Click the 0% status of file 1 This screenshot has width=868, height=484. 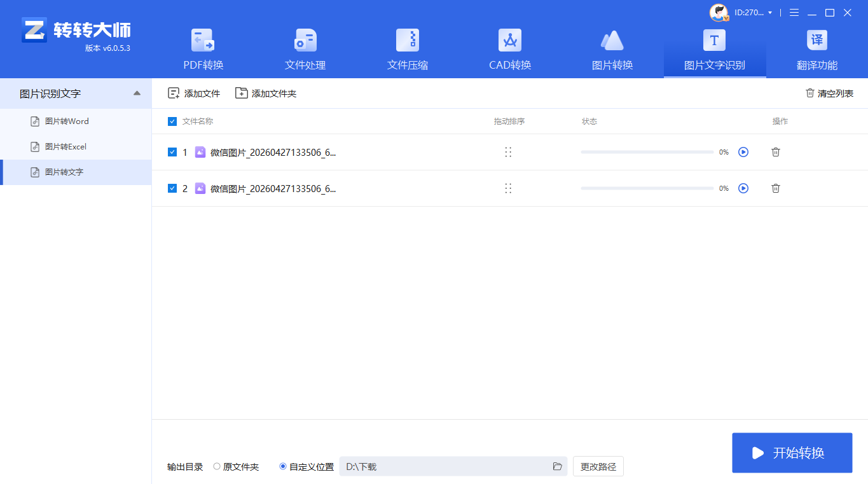tap(724, 153)
